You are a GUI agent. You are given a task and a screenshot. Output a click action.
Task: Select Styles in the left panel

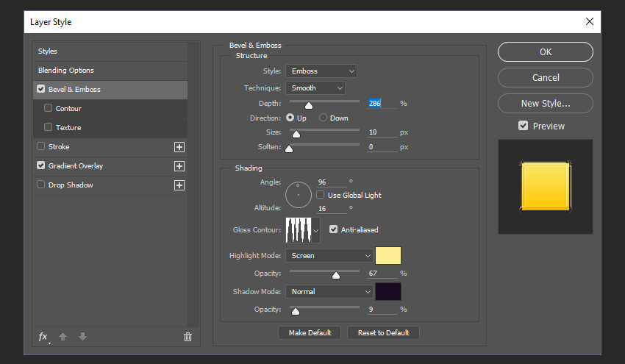pyautogui.click(x=48, y=51)
